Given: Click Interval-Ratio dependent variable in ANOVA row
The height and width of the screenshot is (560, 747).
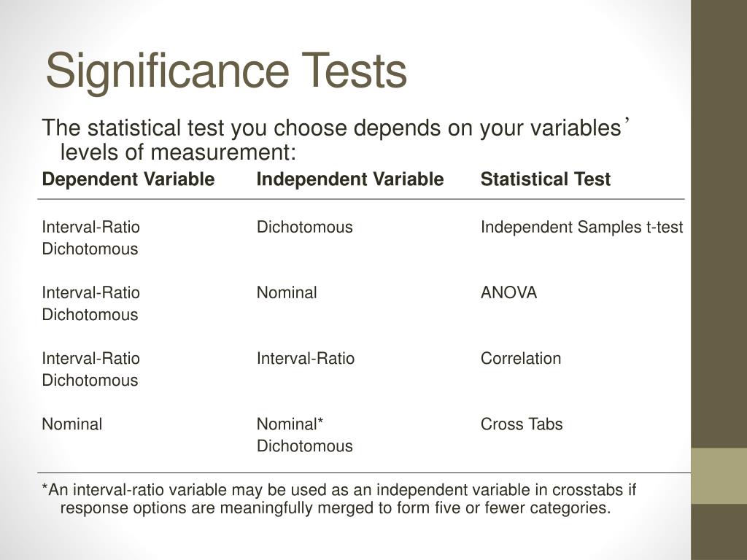Looking at the screenshot, I should 91,292.
